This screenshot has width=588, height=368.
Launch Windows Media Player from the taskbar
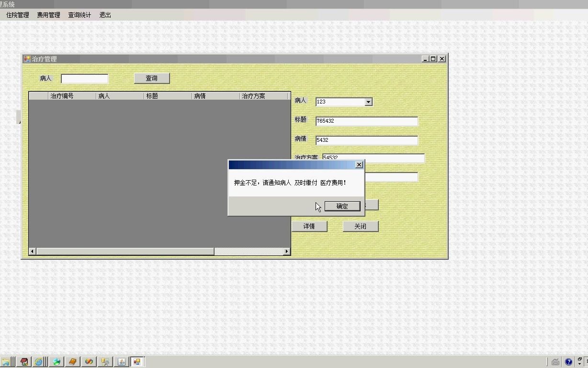(89, 361)
